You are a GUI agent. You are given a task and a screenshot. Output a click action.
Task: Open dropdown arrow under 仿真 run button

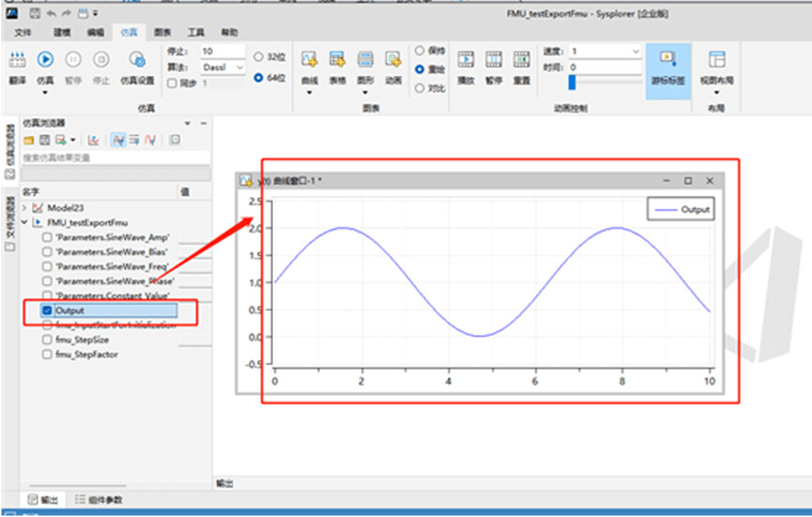click(45, 93)
